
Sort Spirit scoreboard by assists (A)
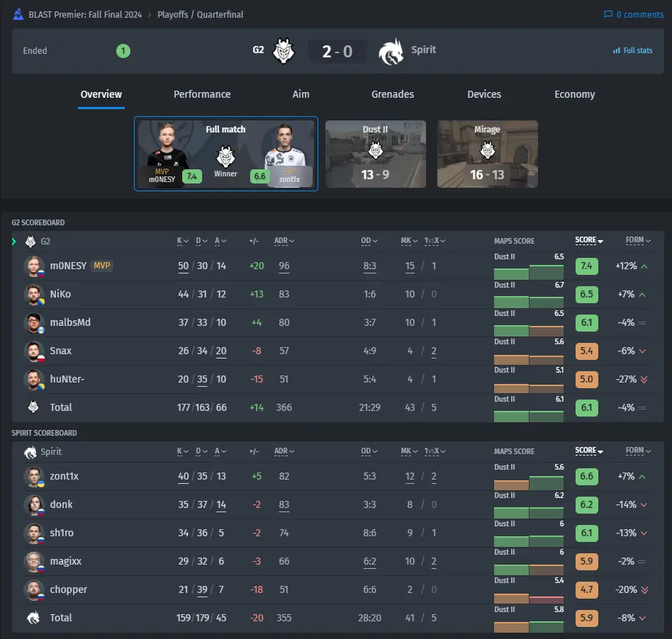click(x=220, y=451)
